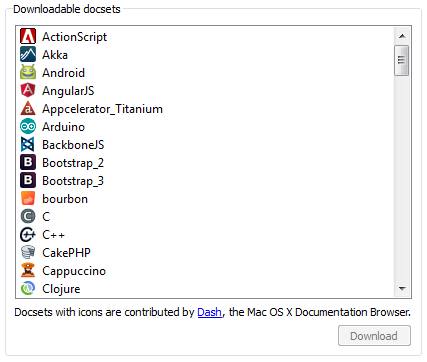Click the Download button

tap(374, 336)
